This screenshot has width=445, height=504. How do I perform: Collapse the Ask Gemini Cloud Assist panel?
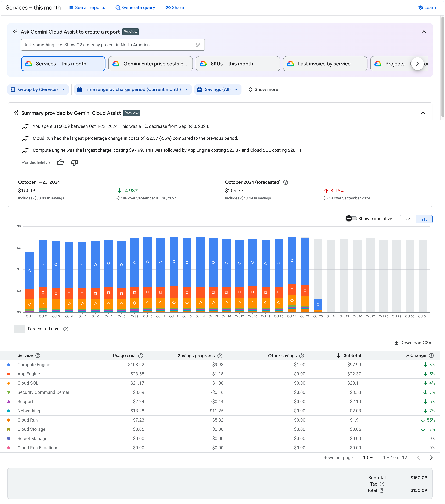click(x=424, y=32)
